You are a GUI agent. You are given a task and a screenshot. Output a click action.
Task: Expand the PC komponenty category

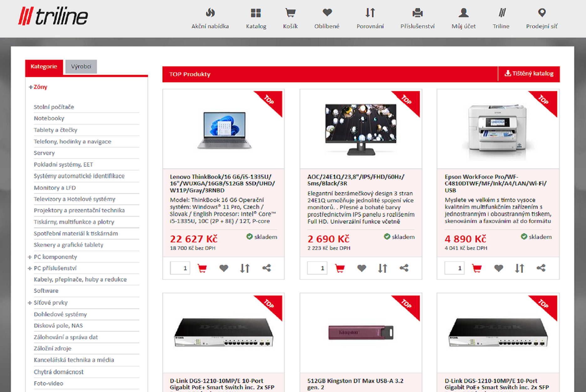(x=30, y=257)
